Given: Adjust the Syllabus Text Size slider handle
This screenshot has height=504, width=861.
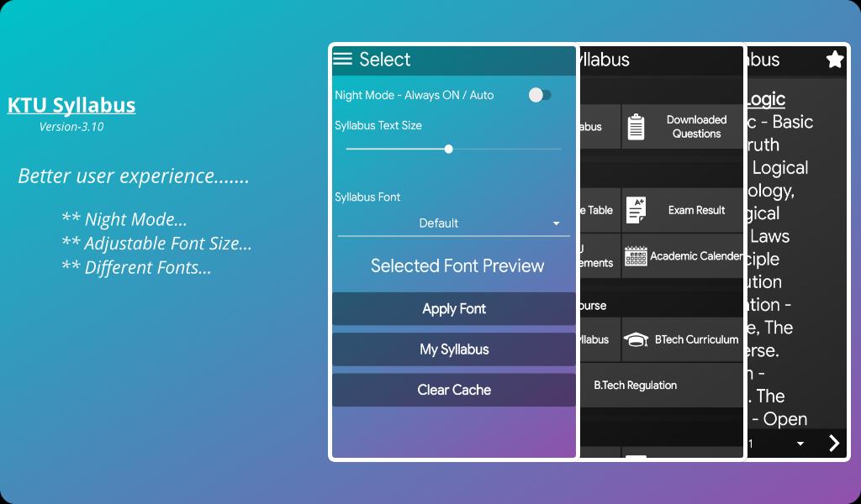Looking at the screenshot, I should click(449, 150).
